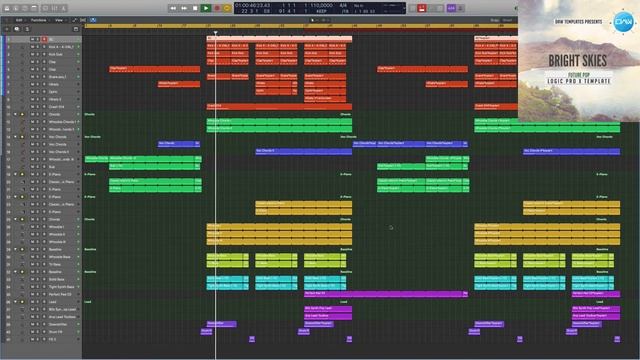The height and width of the screenshot is (360, 640).
Task: Toggle the yellow Cycle mode button
Action: point(227,8)
